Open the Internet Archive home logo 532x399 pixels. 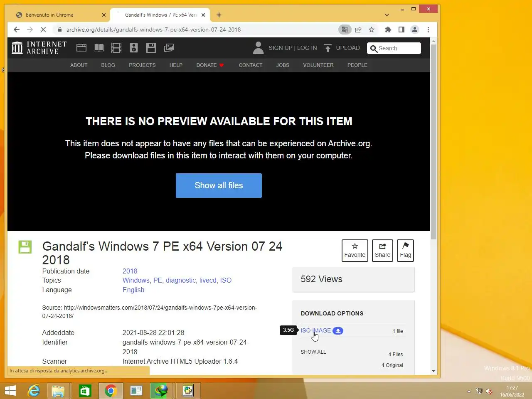pos(39,48)
